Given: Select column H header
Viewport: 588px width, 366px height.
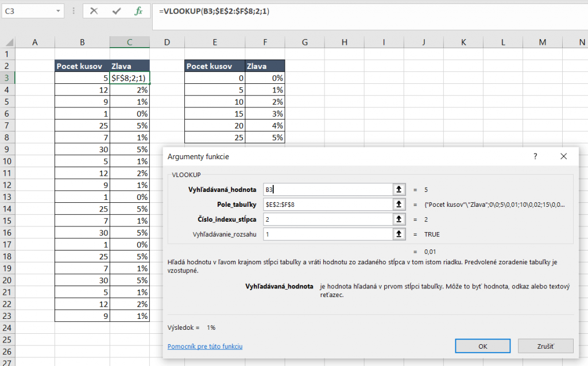Looking at the screenshot, I should (x=345, y=43).
